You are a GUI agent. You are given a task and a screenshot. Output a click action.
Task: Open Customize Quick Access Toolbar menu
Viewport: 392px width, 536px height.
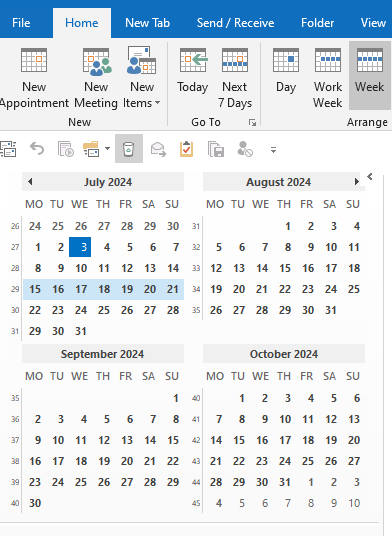point(273,150)
